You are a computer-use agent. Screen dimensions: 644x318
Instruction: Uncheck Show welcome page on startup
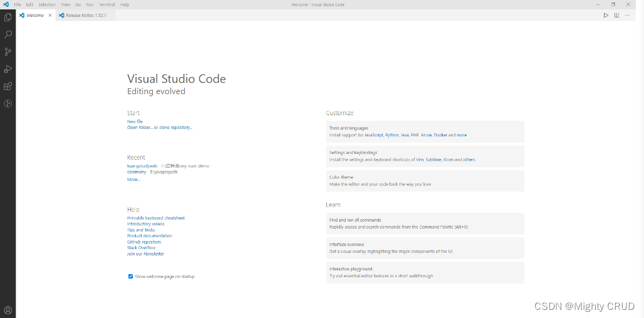click(x=130, y=277)
